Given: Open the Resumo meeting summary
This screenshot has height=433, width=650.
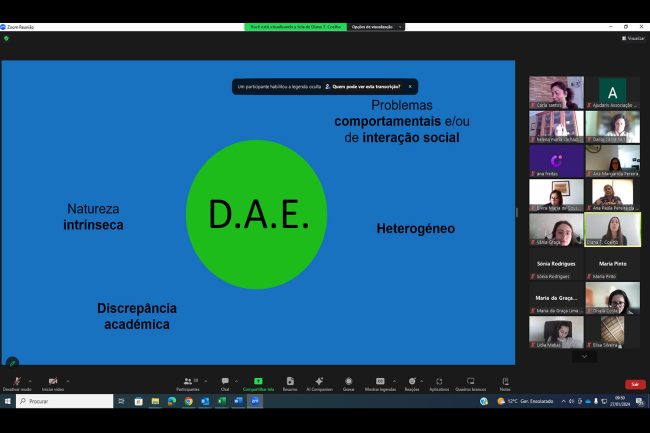Looking at the screenshot, I should pyautogui.click(x=289, y=382).
